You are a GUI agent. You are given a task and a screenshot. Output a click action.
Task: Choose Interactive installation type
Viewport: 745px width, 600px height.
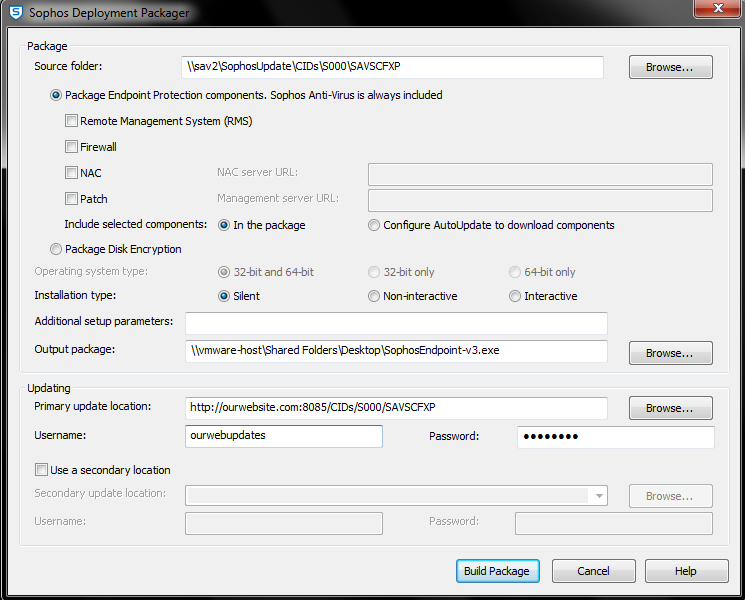pos(515,296)
